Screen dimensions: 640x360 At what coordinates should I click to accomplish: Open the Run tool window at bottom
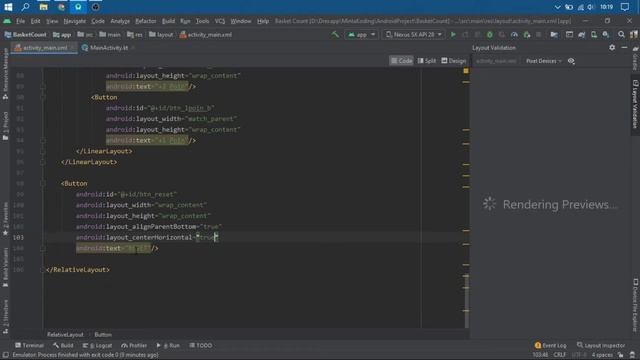point(168,345)
